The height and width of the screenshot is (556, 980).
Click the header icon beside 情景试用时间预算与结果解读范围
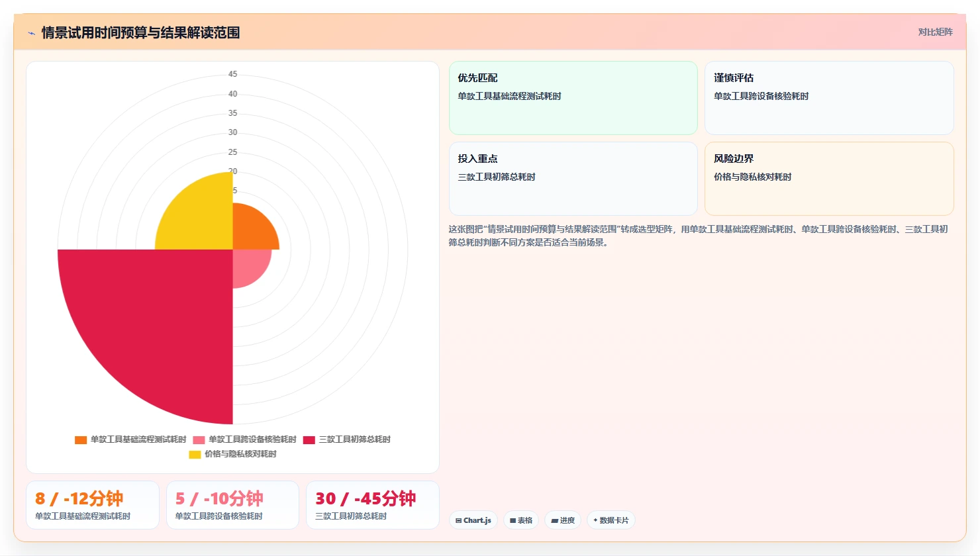click(31, 33)
